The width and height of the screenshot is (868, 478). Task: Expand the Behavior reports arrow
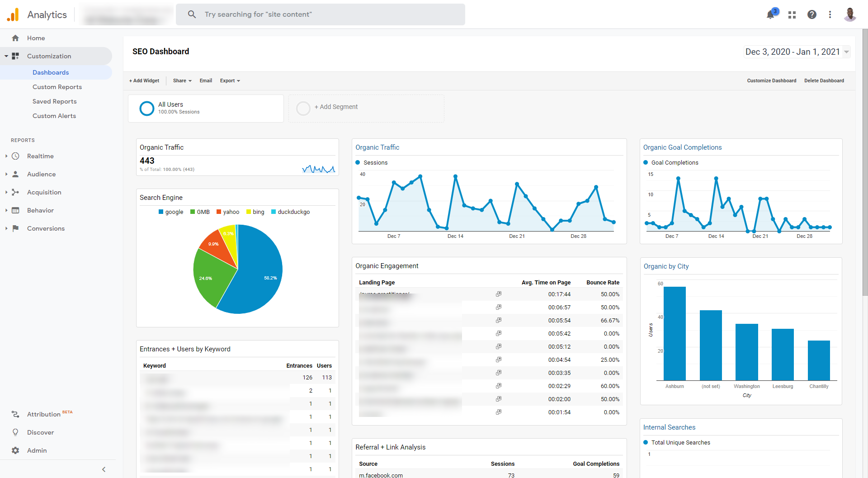tap(6, 210)
